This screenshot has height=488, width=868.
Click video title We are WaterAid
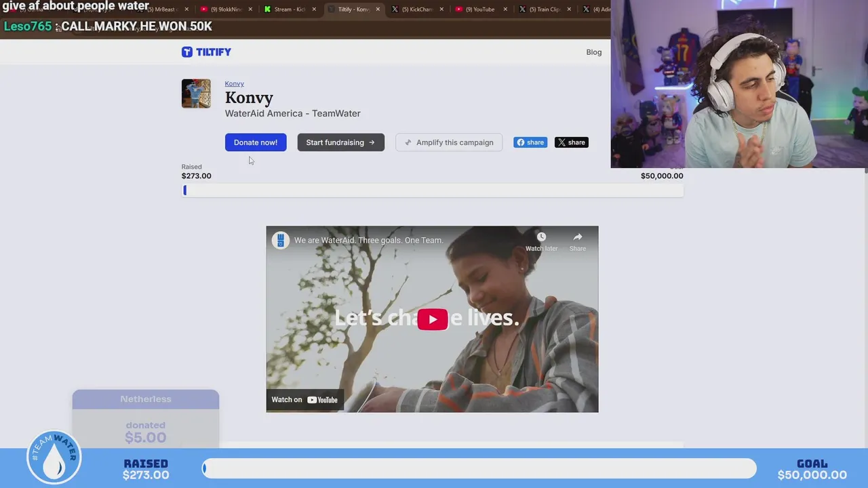(368, 240)
